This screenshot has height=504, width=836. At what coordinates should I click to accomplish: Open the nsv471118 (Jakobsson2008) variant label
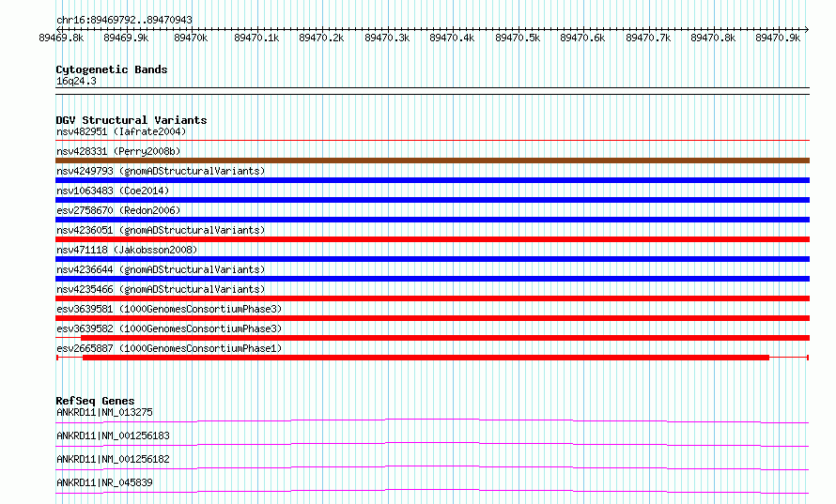(127, 250)
